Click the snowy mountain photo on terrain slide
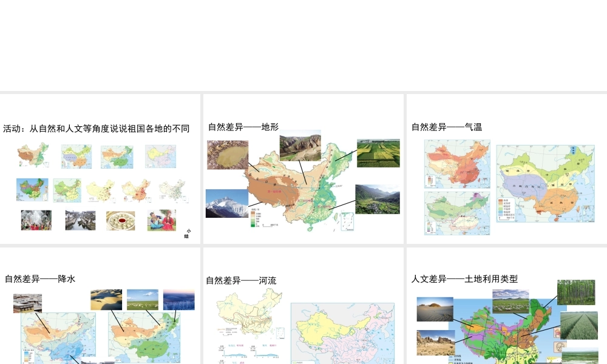Screen dimensions: 607x364 click(227, 203)
